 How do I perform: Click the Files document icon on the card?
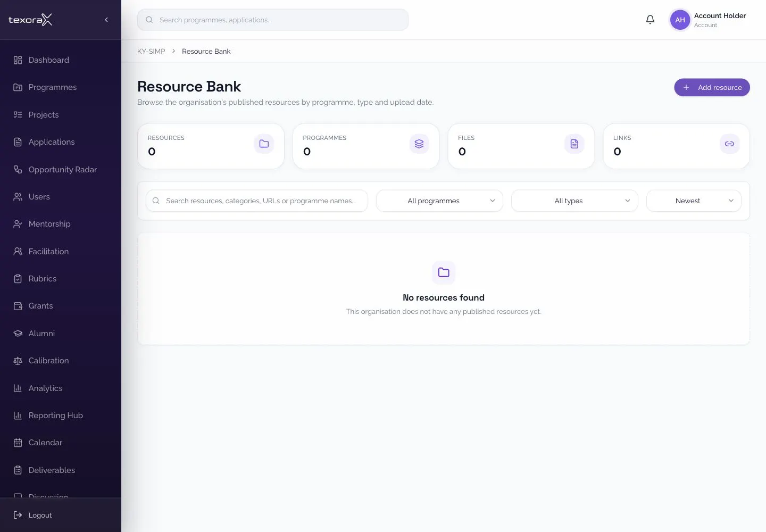(574, 144)
